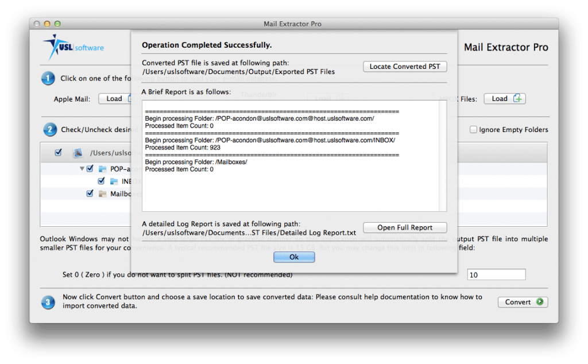Uncheck the Mailboxes folder checkbox
The image size is (588, 364).
[x=90, y=194]
